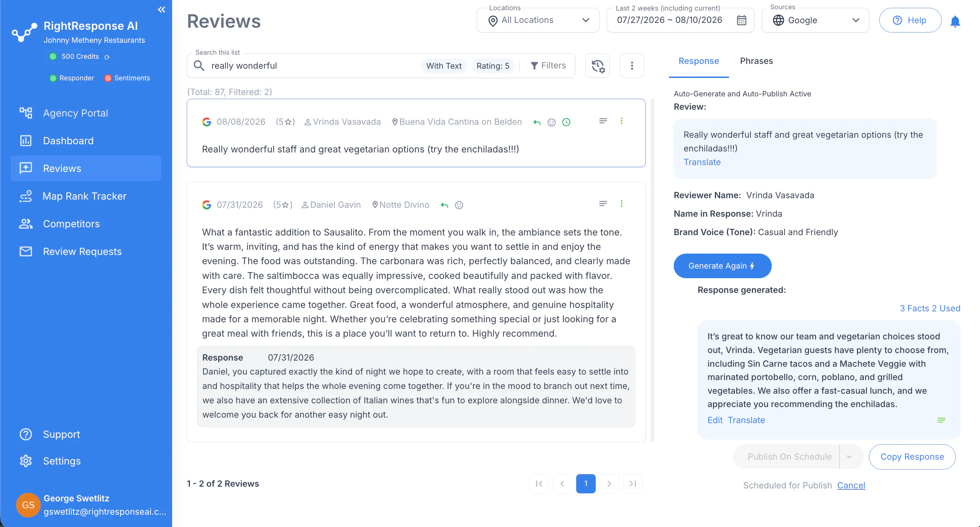Open the date range 07/27/2026 ~ 08/10/2026 field
Image resolution: width=980 pixels, height=527 pixels.
(x=680, y=20)
